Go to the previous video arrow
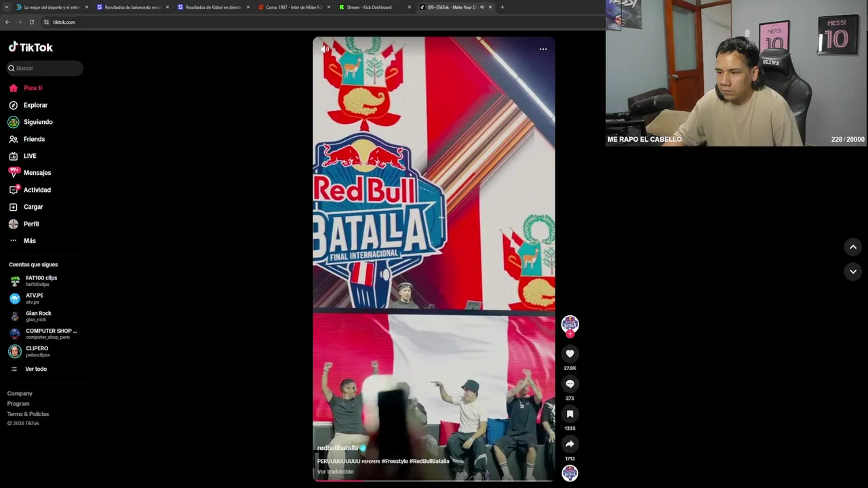868x488 pixels. coord(853,247)
